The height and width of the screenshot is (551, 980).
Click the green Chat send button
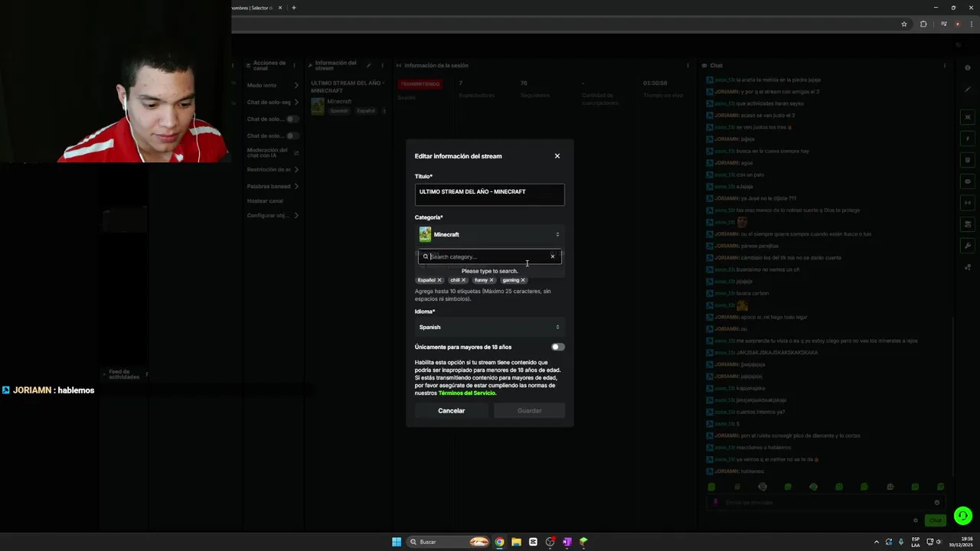tap(936, 520)
